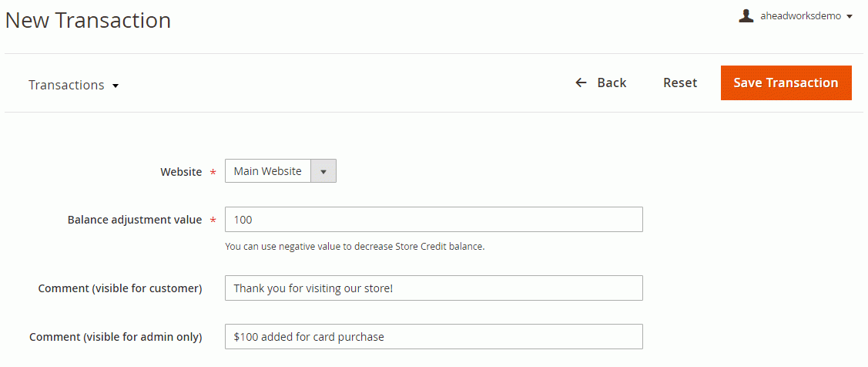Screen dimensions: 868x367
Task: Click the left arrow icon before Back
Action: coord(581,82)
